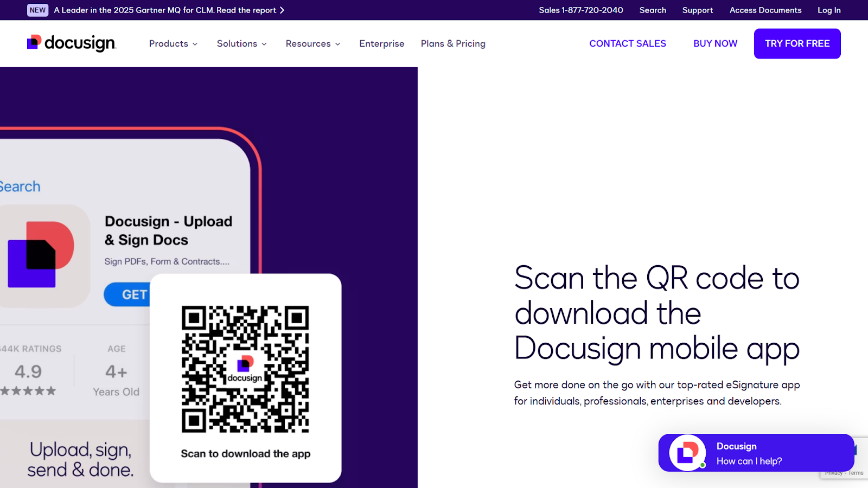Expand the Products dropdown menu
Viewport: 868px width, 488px height.
point(173,43)
